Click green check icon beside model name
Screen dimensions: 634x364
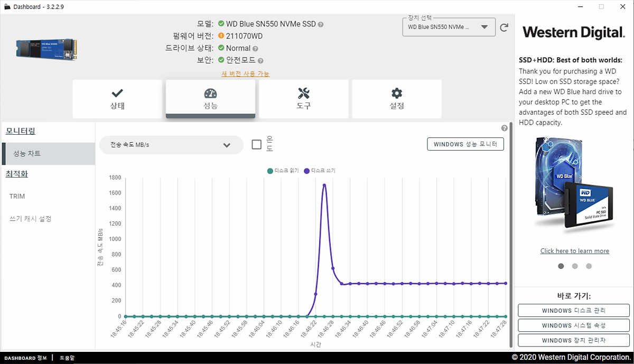[x=221, y=24]
